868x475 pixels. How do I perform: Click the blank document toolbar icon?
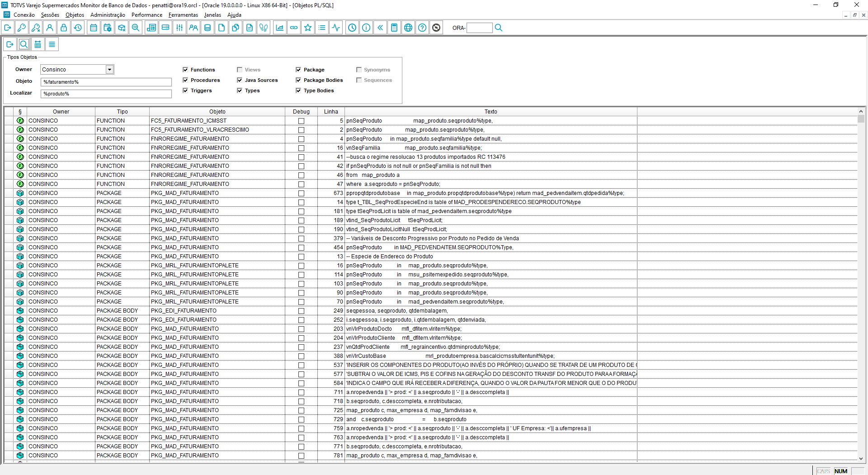pyautogui.click(x=222, y=28)
